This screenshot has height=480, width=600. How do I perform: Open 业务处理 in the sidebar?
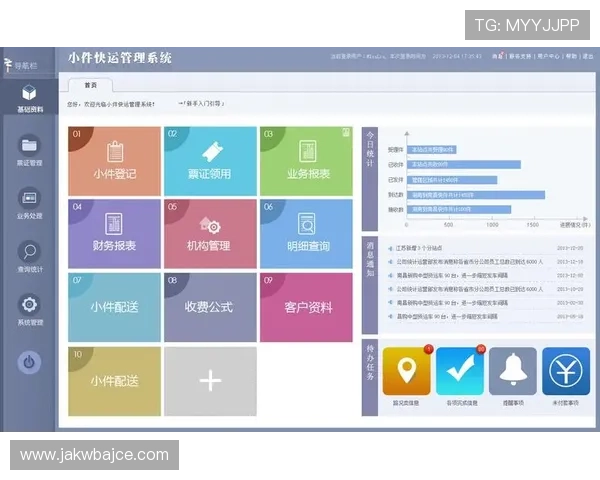click(x=29, y=204)
